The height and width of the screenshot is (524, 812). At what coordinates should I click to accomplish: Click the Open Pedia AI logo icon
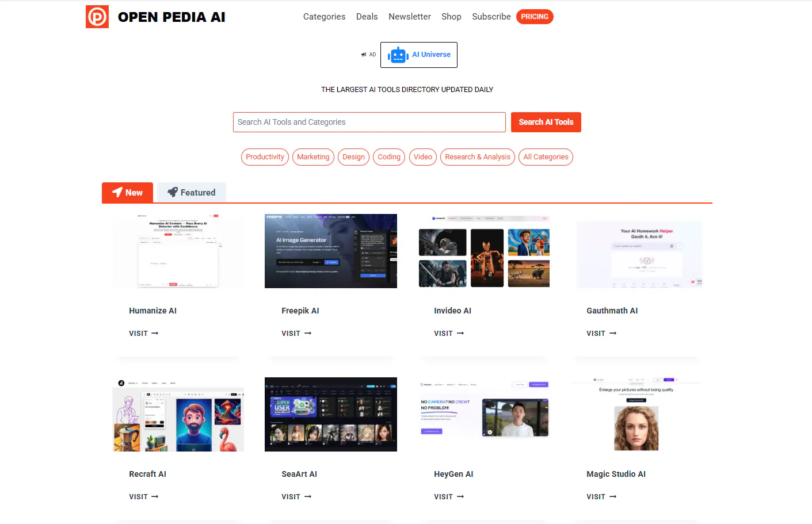tap(97, 17)
